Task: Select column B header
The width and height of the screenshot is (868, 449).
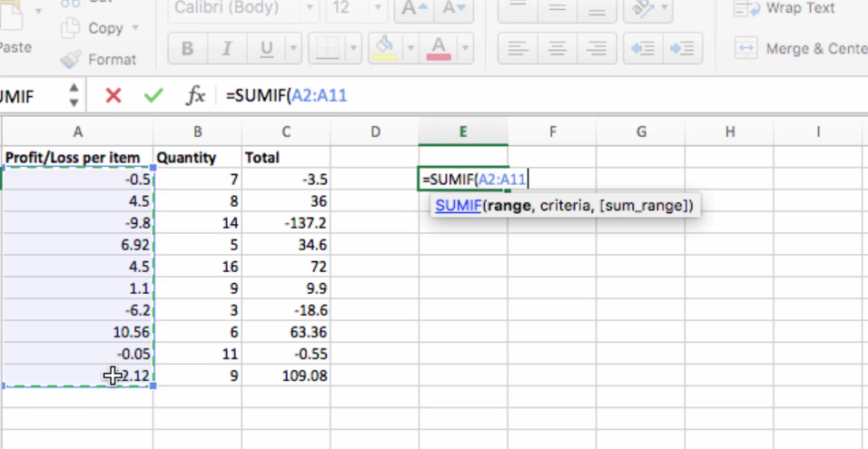Action: pyautogui.click(x=197, y=132)
